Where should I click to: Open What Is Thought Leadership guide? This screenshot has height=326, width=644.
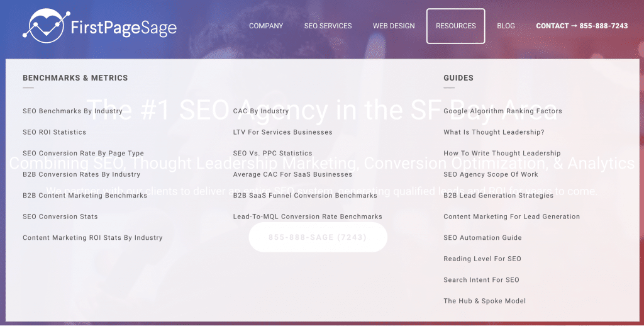coord(494,132)
